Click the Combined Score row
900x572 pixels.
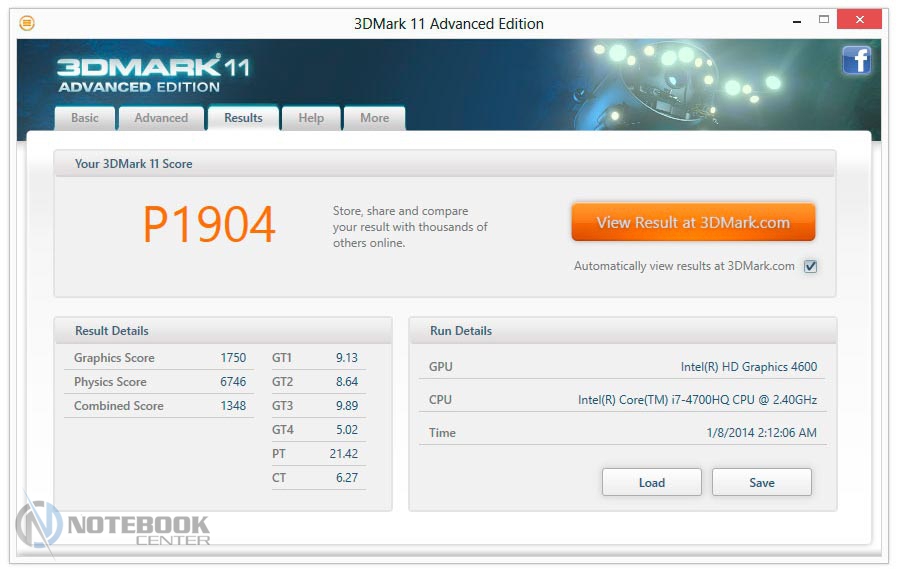pos(159,406)
